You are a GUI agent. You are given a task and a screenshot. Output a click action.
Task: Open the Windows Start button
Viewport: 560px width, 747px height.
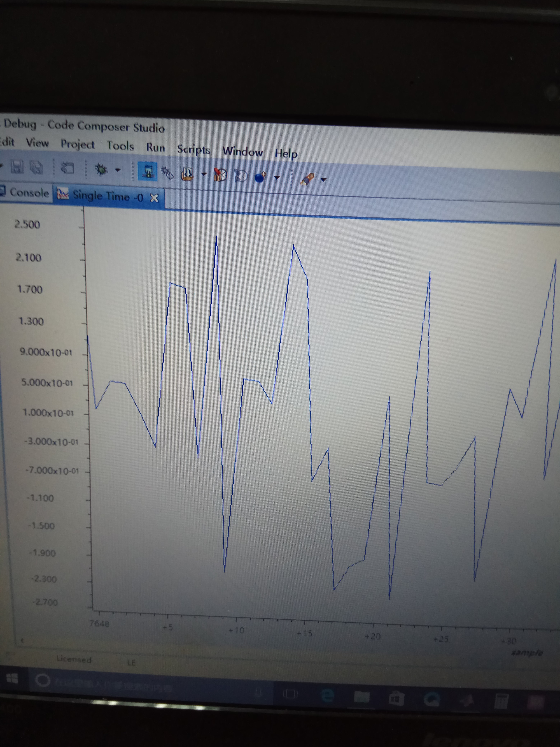point(13,678)
